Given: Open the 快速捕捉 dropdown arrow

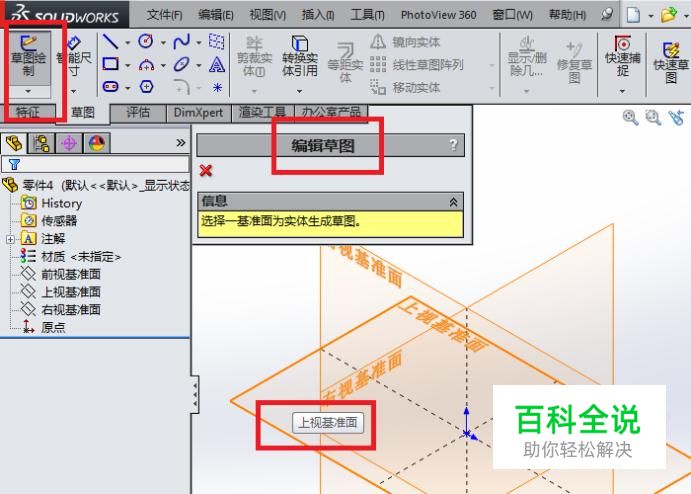Looking at the screenshot, I should click(x=622, y=91).
